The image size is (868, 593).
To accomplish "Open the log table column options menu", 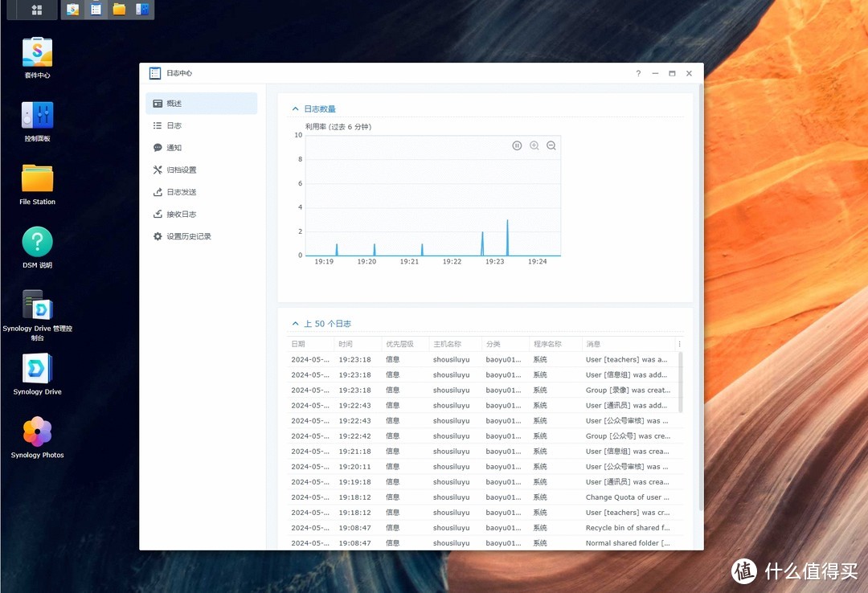I will (679, 344).
